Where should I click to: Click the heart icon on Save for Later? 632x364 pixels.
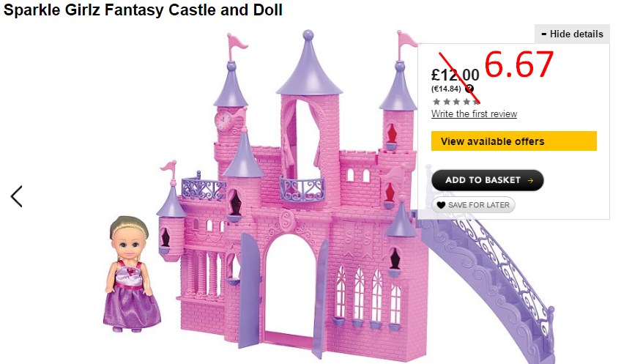(441, 205)
